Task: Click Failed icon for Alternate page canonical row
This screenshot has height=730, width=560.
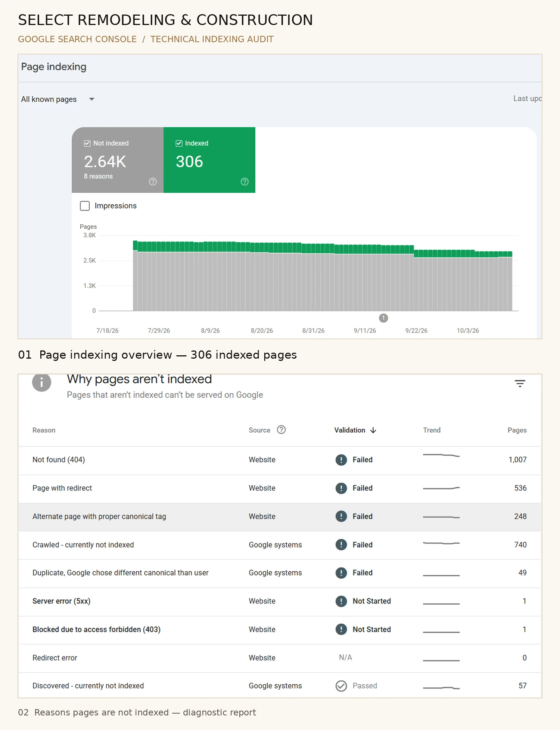Action: coord(341,517)
